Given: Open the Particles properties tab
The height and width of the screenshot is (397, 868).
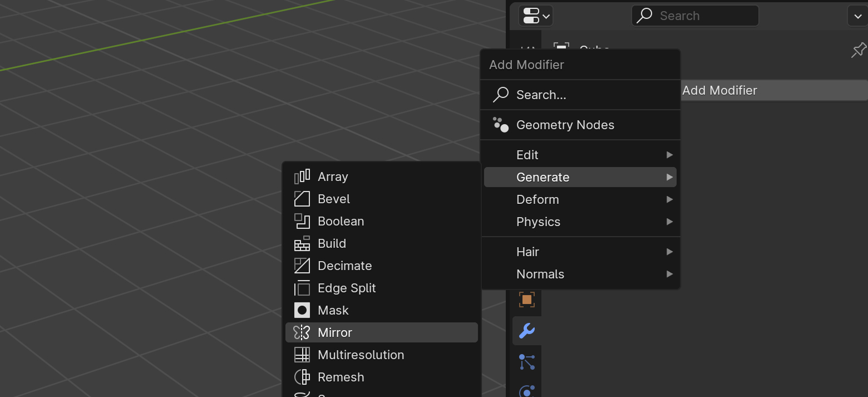Looking at the screenshot, I should point(526,362).
